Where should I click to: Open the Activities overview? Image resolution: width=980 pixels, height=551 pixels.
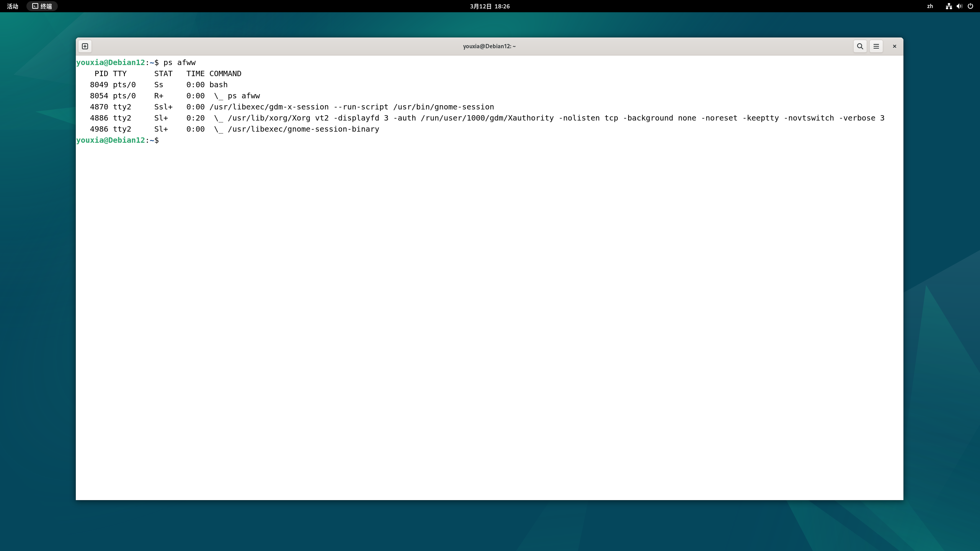click(x=13, y=6)
